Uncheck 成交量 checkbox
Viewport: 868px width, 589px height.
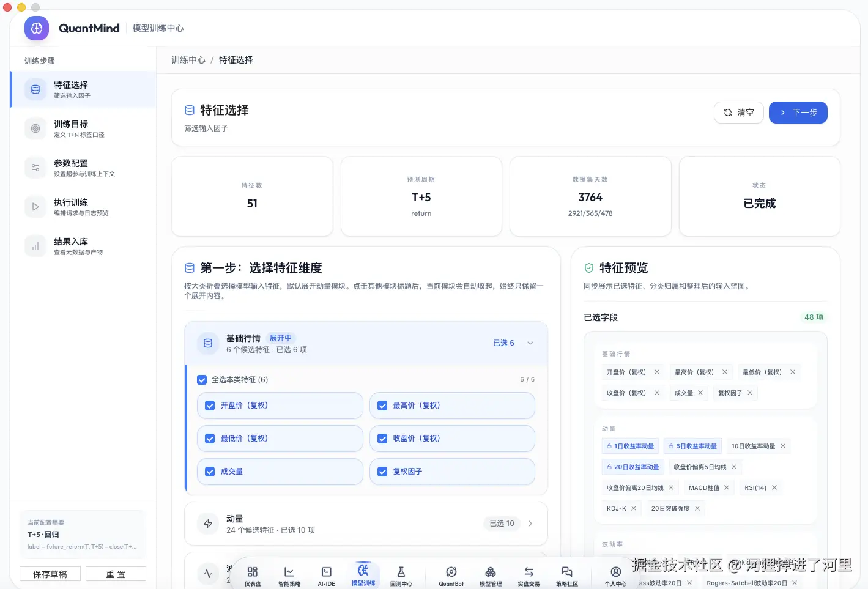point(210,472)
